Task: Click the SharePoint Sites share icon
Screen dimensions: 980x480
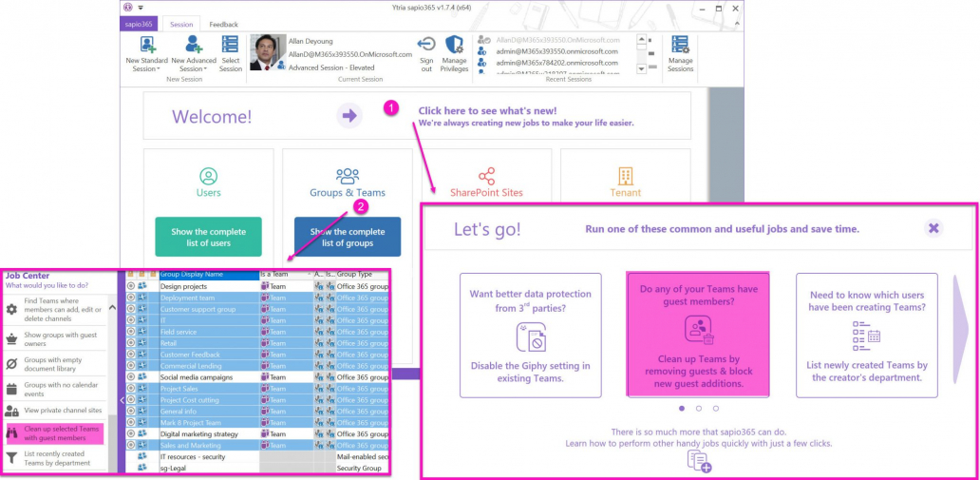Action: [x=486, y=176]
